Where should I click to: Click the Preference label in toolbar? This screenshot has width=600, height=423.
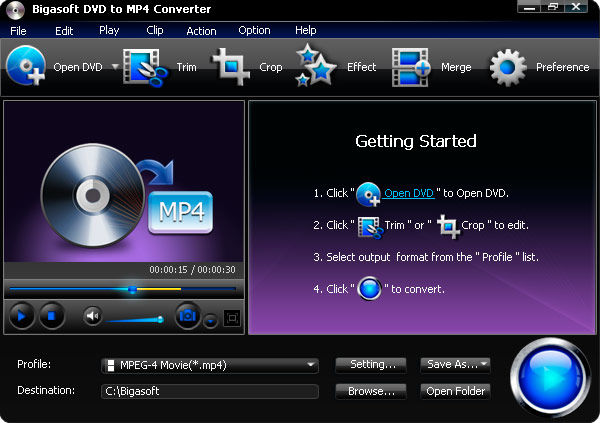click(562, 67)
